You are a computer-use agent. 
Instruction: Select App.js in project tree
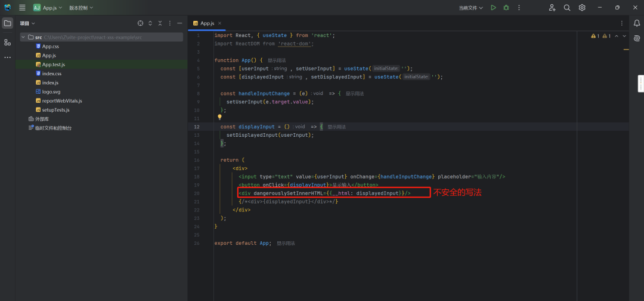pos(49,56)
